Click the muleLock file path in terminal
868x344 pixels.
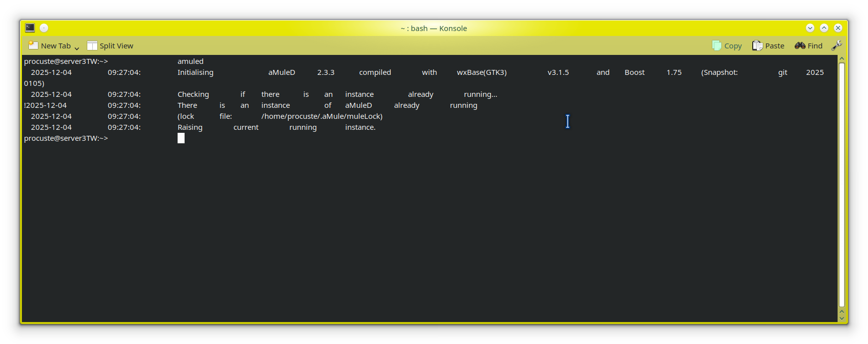pos(322,116)
